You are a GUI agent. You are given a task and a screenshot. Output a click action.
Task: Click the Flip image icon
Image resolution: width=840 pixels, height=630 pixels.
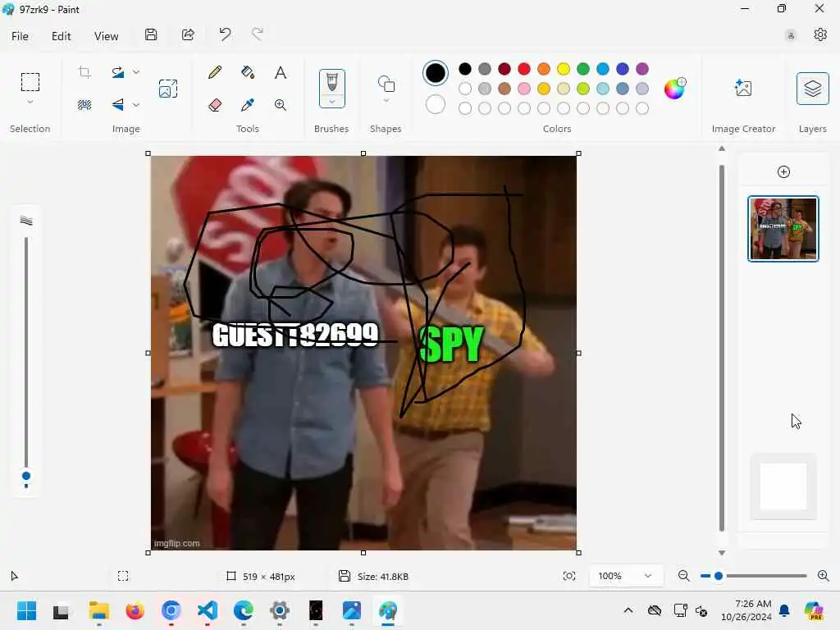pyautogui.click(x=118, y=104)
